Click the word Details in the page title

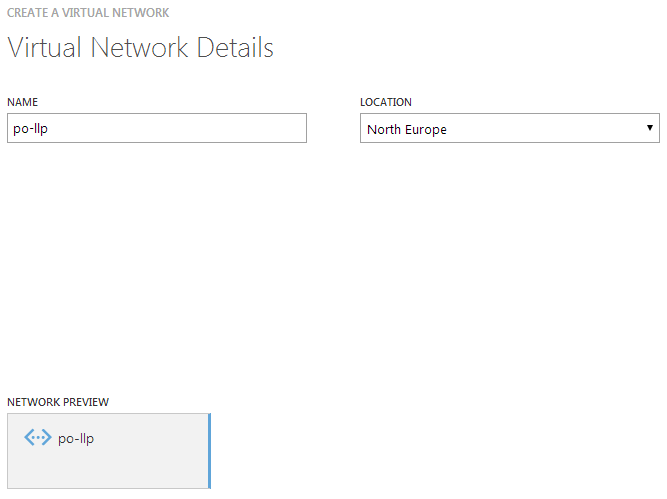click(x=235, y=47)
